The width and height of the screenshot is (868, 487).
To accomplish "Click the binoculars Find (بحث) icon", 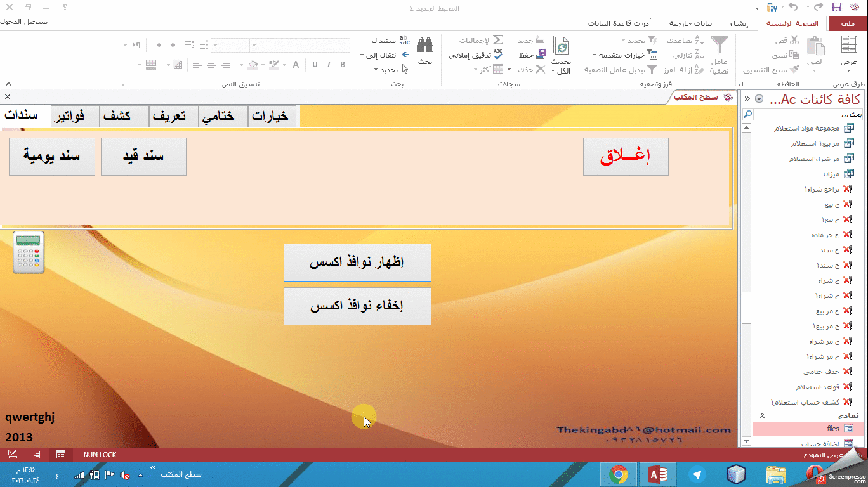I will pos(425,45).
